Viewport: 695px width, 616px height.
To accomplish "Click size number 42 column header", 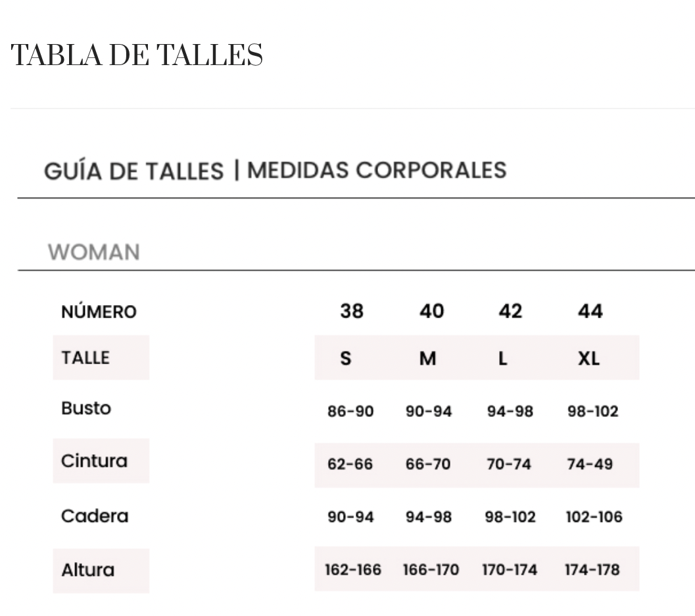I will [x=510, y=311].
